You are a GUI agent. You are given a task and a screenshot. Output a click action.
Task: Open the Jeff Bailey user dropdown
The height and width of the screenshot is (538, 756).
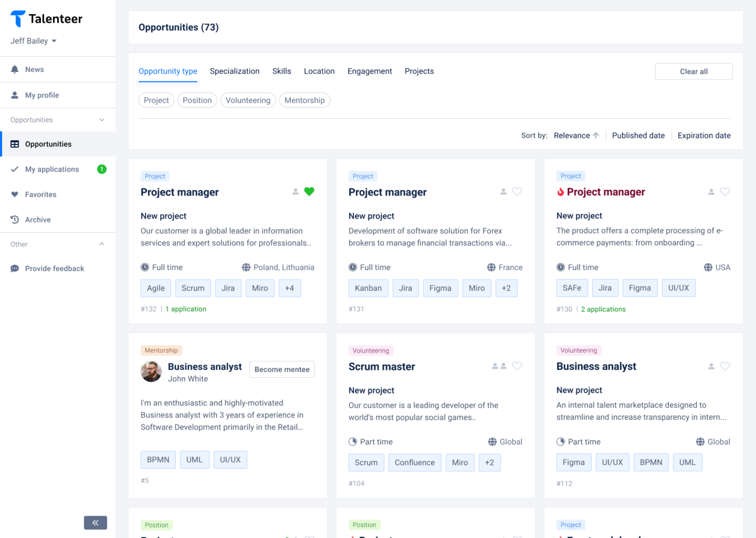(34, 41)
